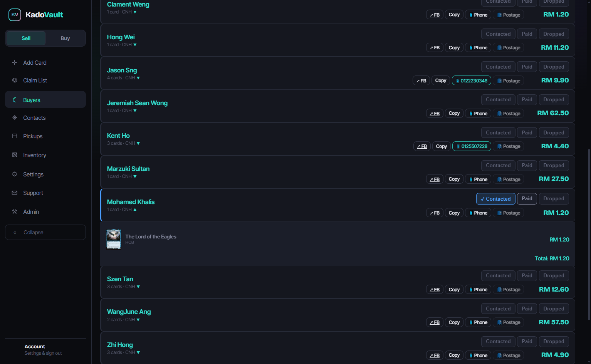
Task: Expand Szen Tan's 3 cards
Action: tap(138, 287)
